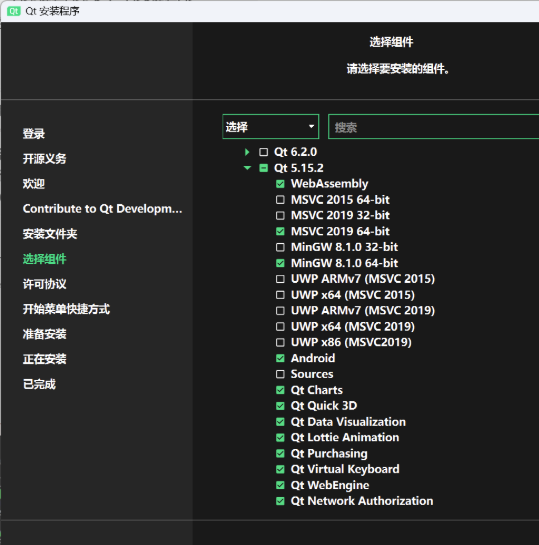Uncheck the Qt Charts checkbox
Image resolution: width=539 pixels, height=545 pixels.
[x=280, y=390]
